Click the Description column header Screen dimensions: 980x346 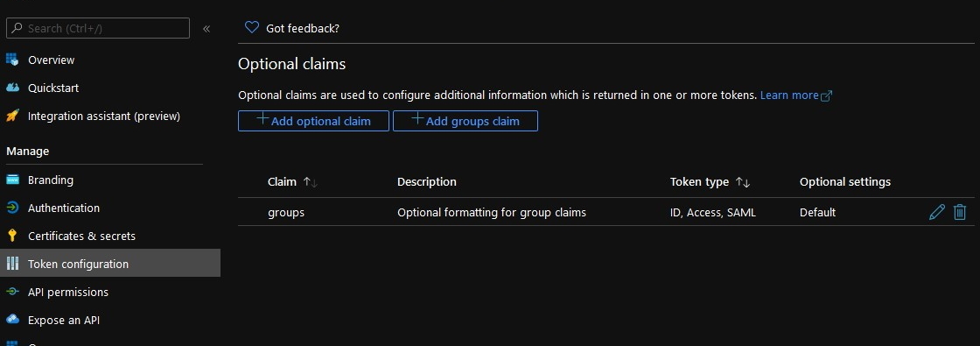(x=427, y=182)
